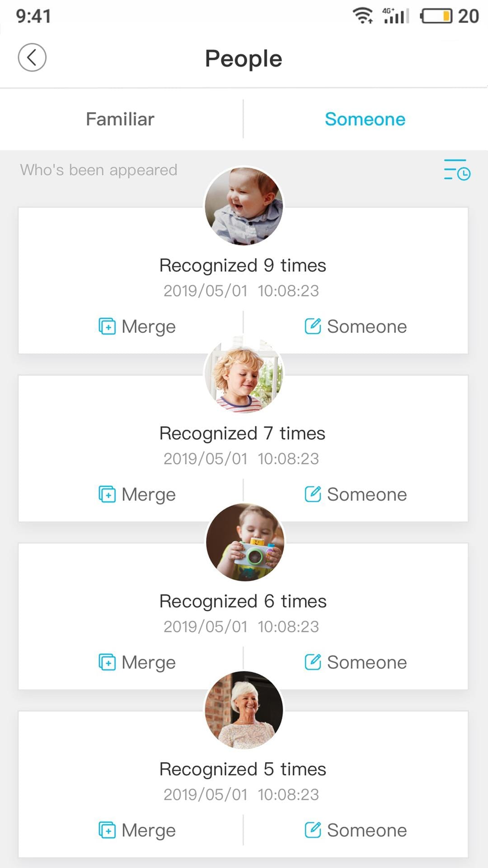This screenshot has width=488, height=868.
Task: Tap Merge icon under 7 times card
Action: tap(107, 494)
